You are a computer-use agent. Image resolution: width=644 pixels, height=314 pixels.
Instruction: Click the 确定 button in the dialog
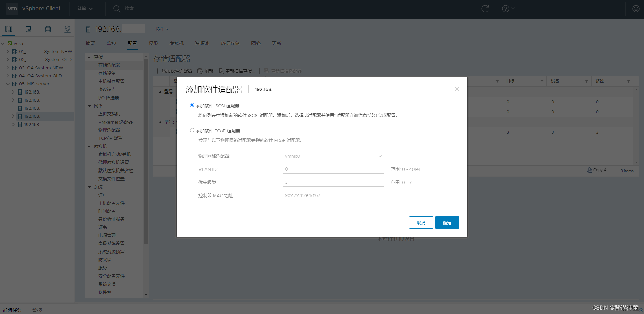pyautogui.click(x=447, y=223)
